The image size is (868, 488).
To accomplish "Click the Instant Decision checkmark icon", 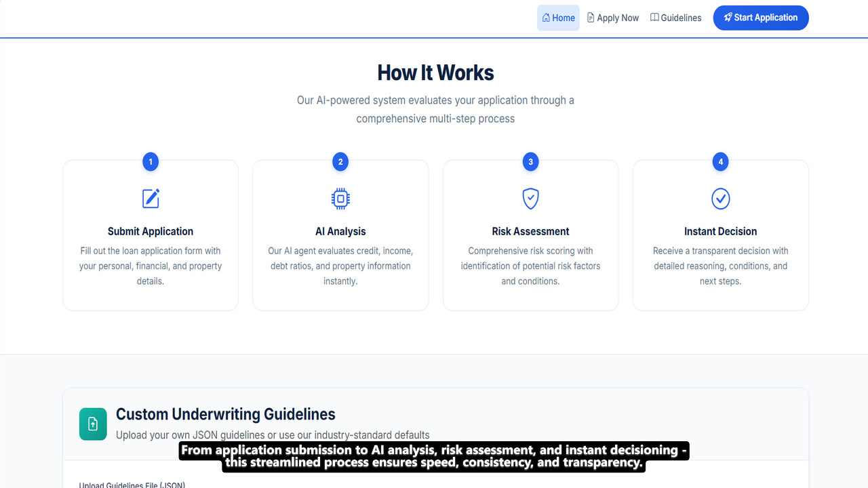I will coord(720,199).
